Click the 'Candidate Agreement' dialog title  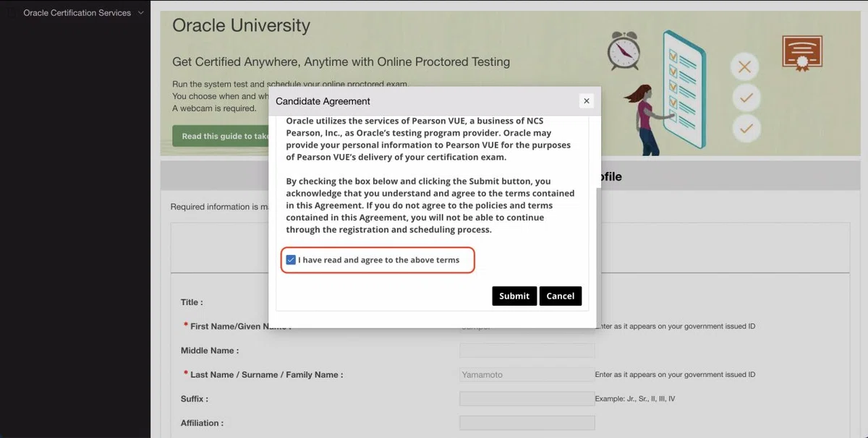(x=323, y=101)
